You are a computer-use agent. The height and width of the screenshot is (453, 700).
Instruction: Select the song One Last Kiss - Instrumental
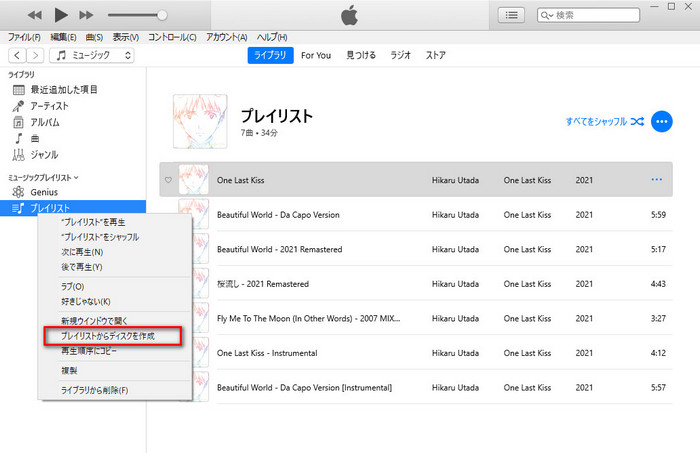click(267, 353)
